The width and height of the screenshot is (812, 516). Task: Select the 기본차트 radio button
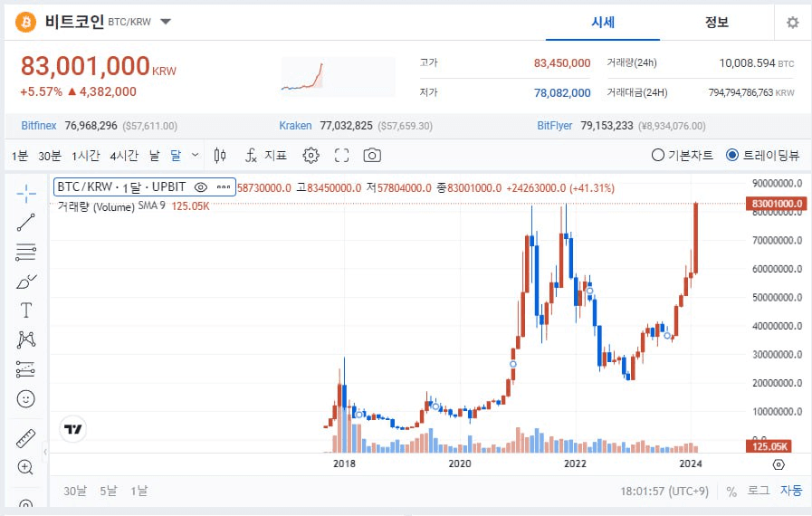[658, 155]
